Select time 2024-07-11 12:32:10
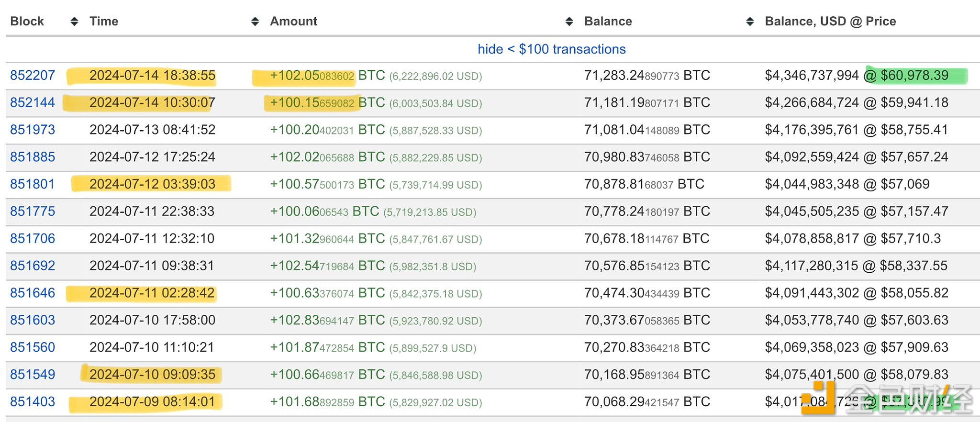This screenshot has height=422, width=980. coord(152,239)
